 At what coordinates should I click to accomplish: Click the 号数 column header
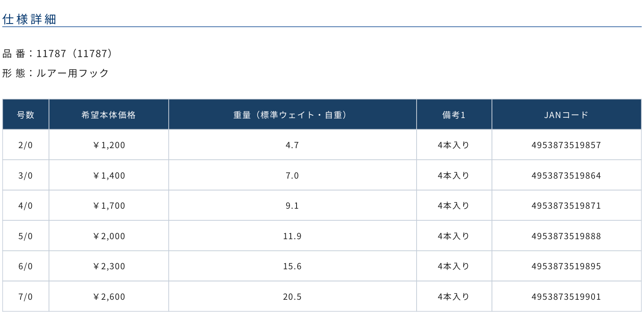pyautogui.click(x=25, y=115)
